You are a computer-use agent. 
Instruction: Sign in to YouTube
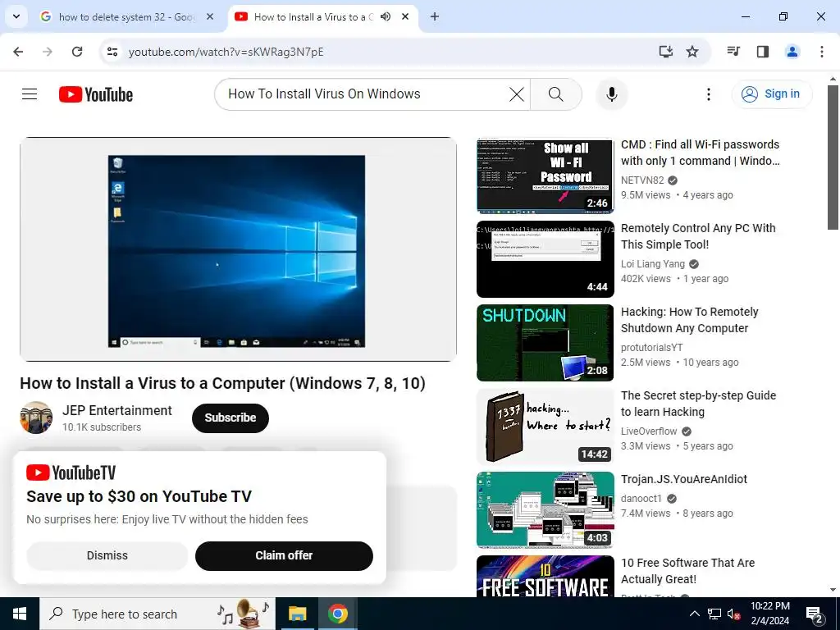(771, 94)
